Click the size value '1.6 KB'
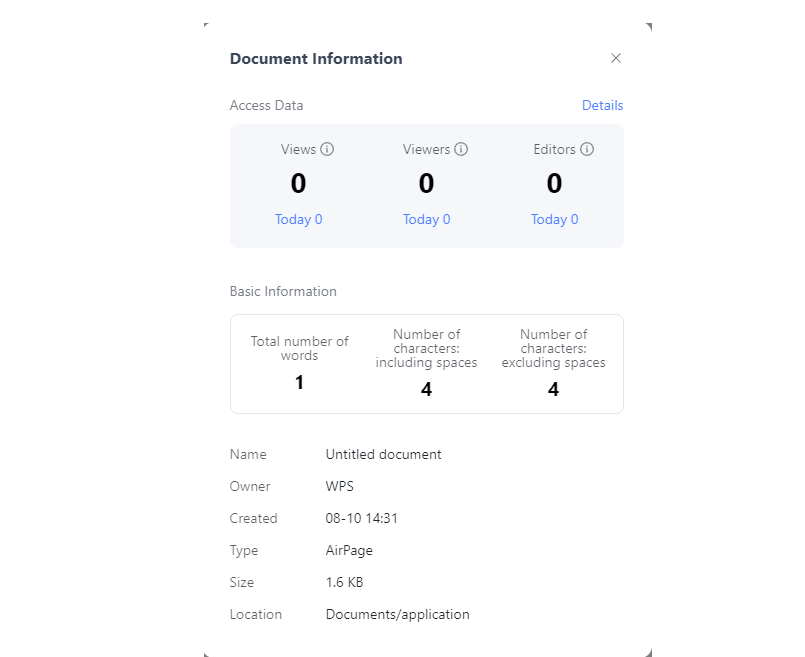 click(x=344, y=582)
